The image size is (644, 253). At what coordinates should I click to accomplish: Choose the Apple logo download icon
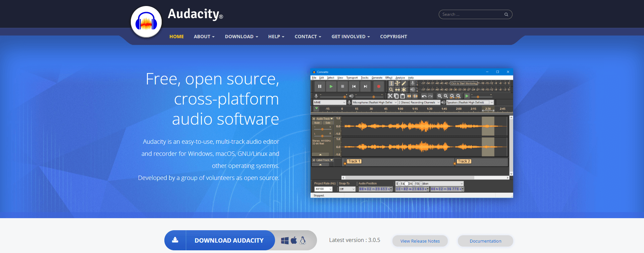point(294,240)
